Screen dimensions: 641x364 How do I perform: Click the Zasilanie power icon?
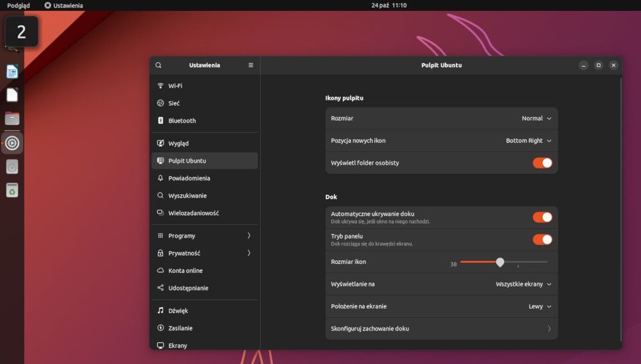(x=160, y=328)
